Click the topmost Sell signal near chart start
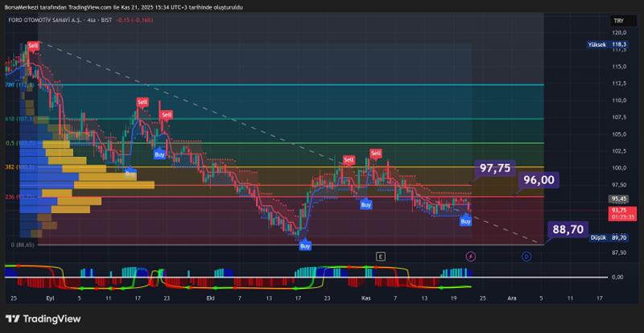 pyautogui.click(x=33, y=46)
